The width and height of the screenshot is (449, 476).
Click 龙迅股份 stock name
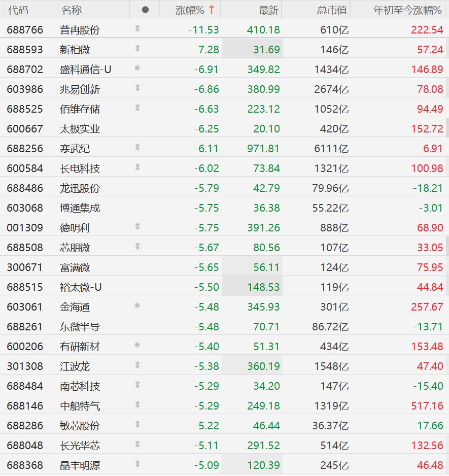point(80,188)
